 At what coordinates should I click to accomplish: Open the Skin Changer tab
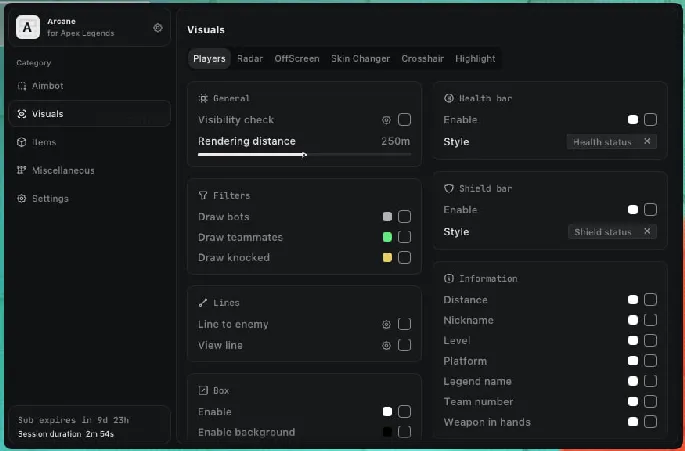pyautogui.click(x=360, y=59)
